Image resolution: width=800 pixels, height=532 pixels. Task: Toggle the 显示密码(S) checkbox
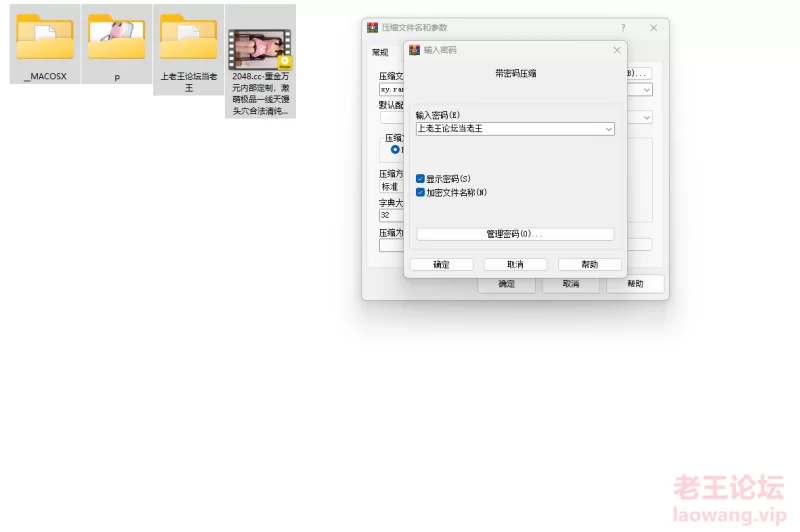click(420, 179)
